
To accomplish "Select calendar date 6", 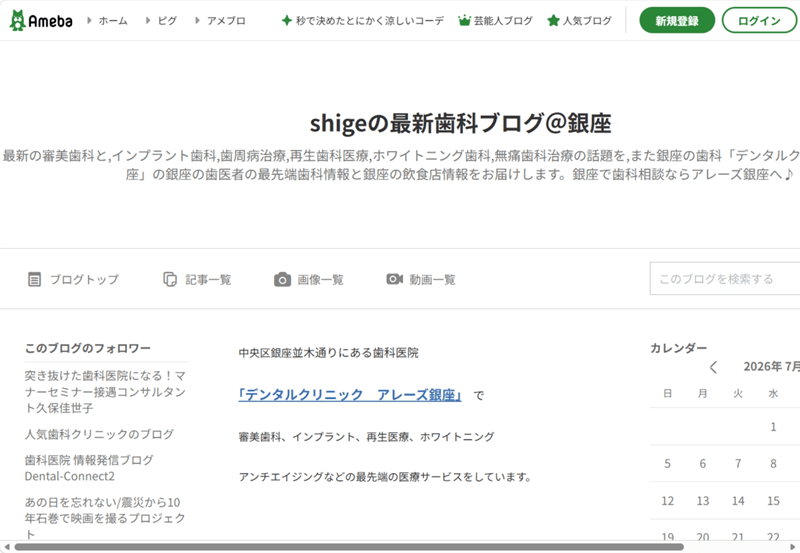I will pos(703,463).
